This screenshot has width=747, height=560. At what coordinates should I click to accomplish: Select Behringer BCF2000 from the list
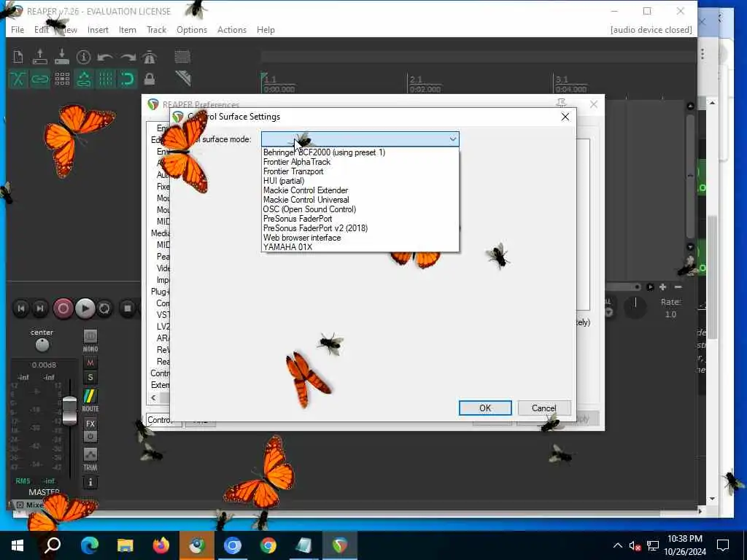point(360,152)
